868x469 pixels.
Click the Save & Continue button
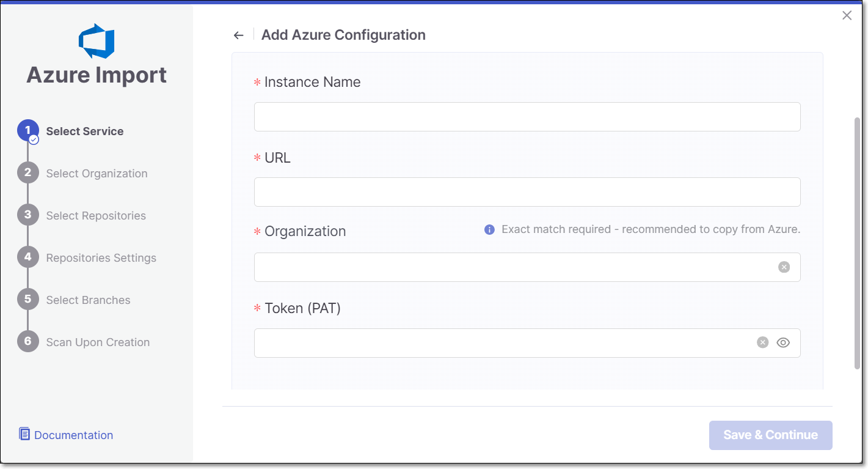(x=771, y=435)
